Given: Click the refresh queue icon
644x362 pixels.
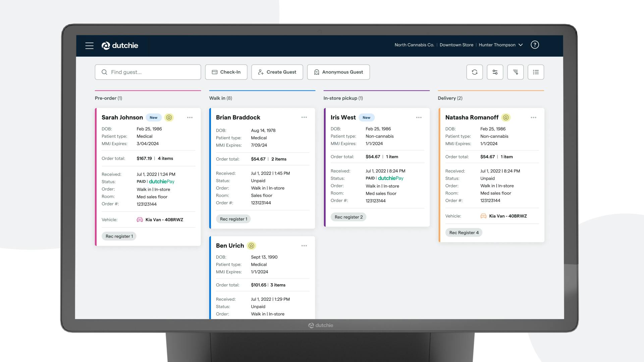Looking at the screenshot, I should pos(475,72).
